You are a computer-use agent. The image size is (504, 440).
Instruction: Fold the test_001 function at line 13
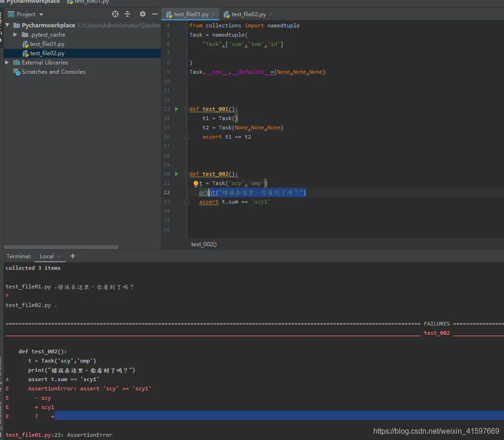187,109
